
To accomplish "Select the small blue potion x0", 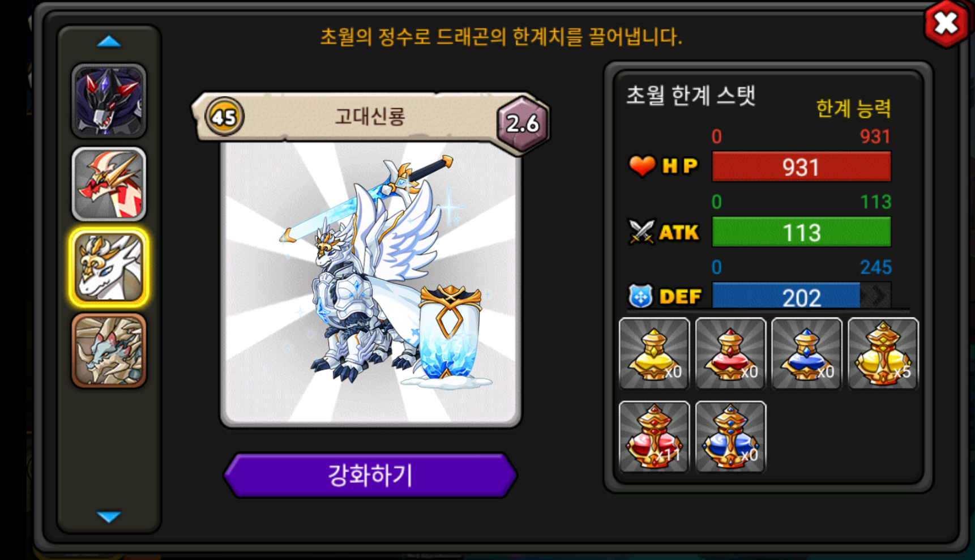I will (x=807, y=353).
